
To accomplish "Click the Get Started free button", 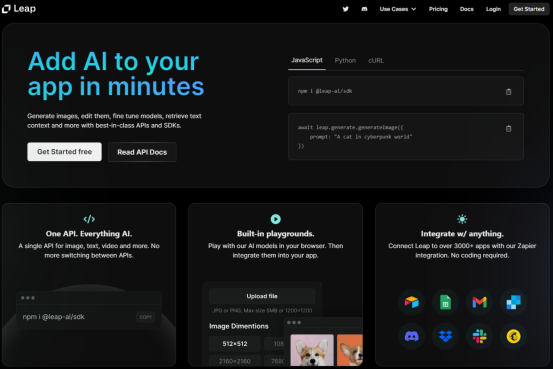I will tap(65, 152).
